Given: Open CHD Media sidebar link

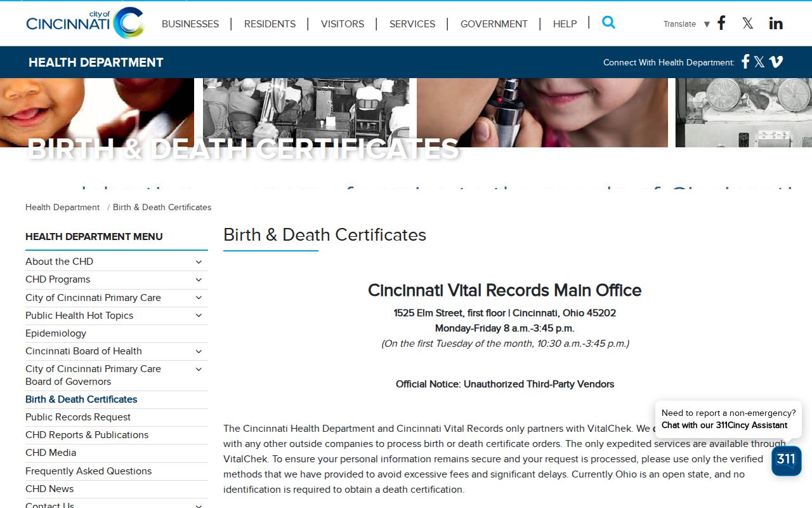Looking at the screenshot, I should [x=51, y=452].
